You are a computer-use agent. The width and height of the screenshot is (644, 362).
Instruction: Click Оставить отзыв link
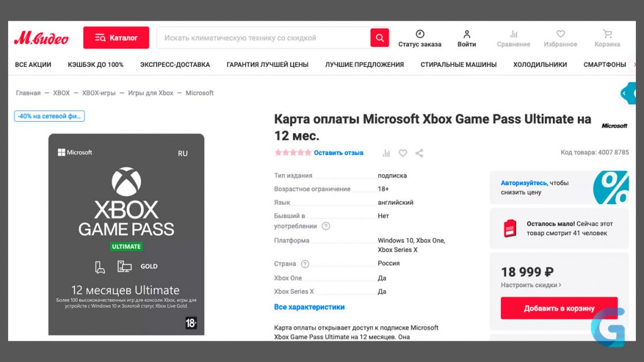coord(338,153)
